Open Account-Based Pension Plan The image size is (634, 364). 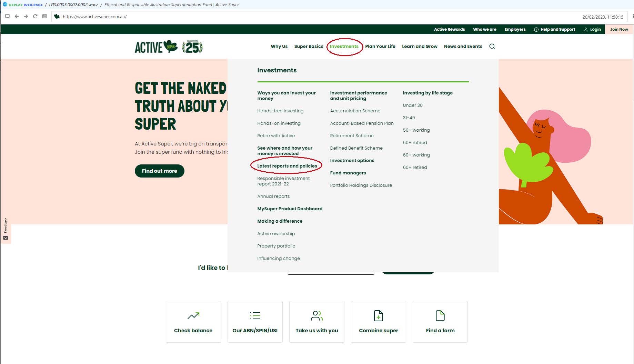tap(362, 123)
